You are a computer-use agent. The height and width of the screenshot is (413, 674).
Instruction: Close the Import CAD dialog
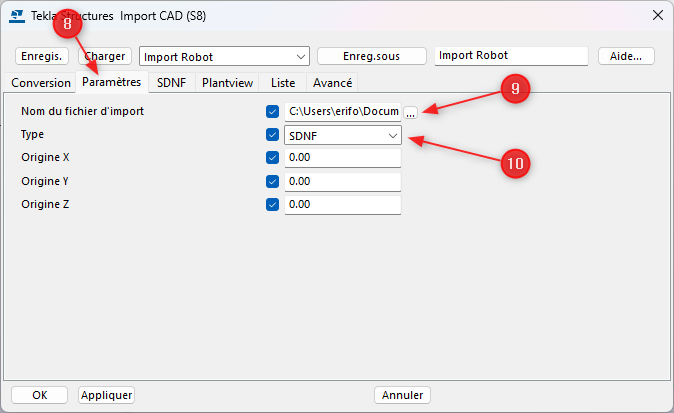(x=657, y=14)
